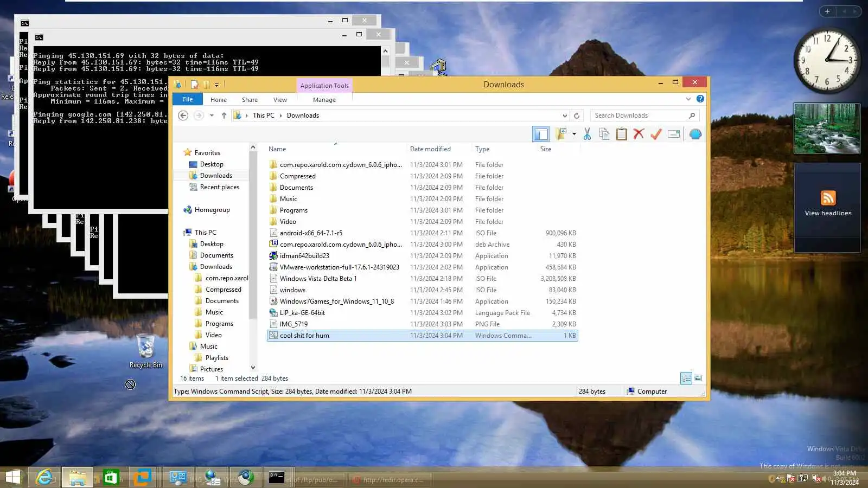Click the View headlines feed gadget

[828, 207]
